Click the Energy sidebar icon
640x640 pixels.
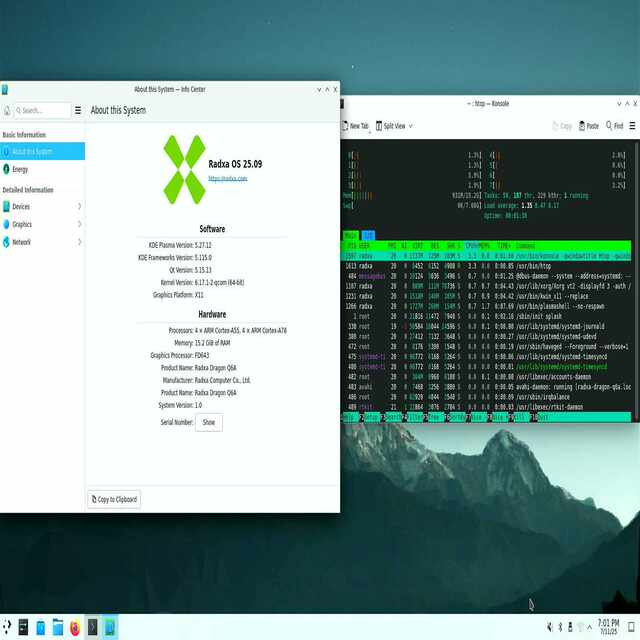coord(6,169)
